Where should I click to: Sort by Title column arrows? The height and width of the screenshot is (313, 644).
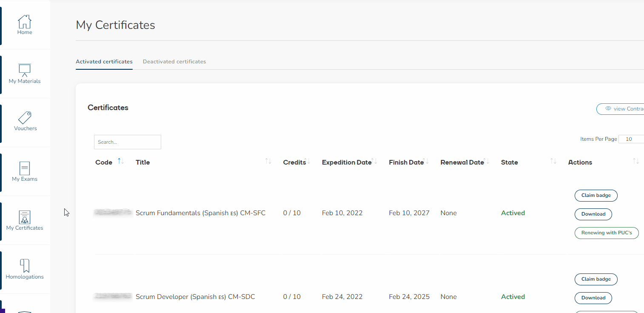(268, 162)
